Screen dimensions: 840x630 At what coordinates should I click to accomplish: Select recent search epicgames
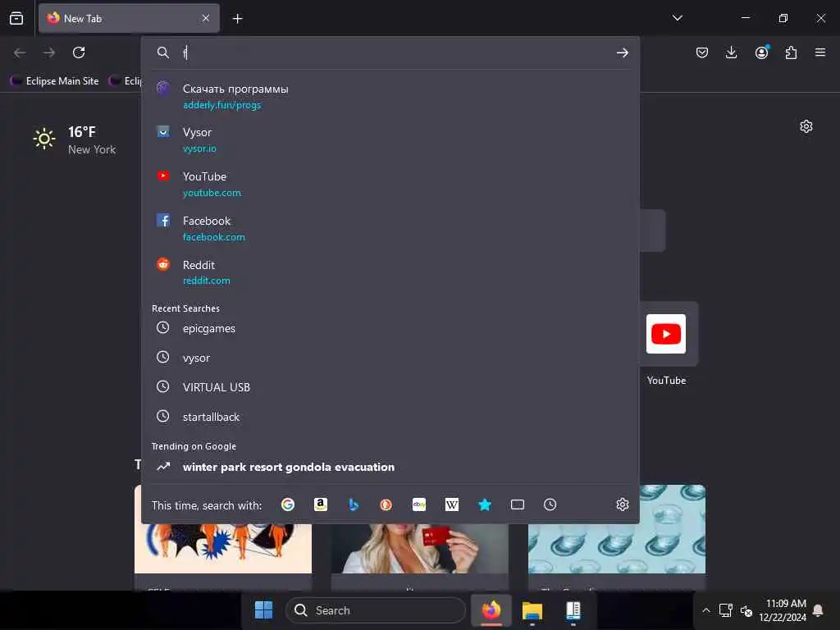[390, 328]
